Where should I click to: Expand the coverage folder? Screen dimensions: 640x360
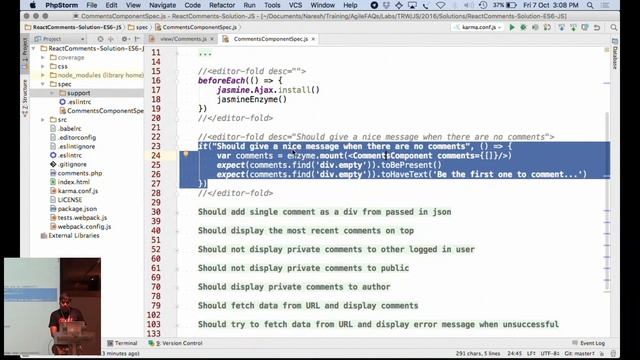43,58
